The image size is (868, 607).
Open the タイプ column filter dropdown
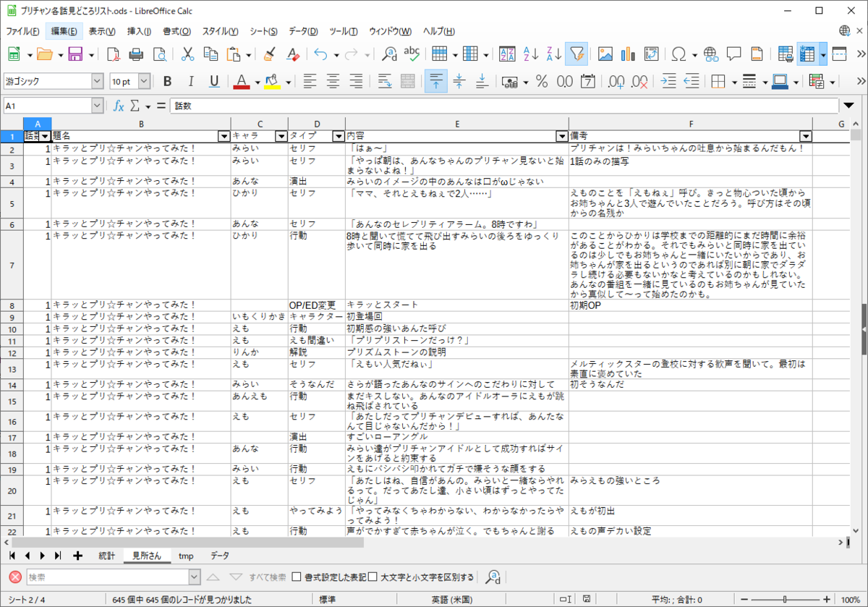338,136
